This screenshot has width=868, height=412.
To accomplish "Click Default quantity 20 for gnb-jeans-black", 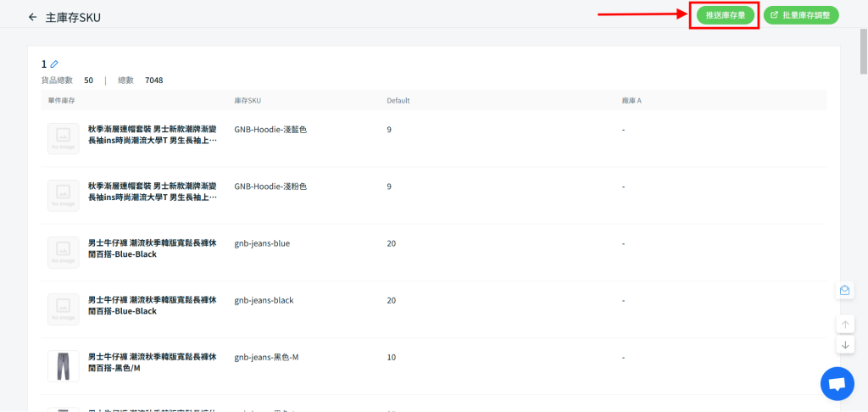I will (x=392, y=301).
